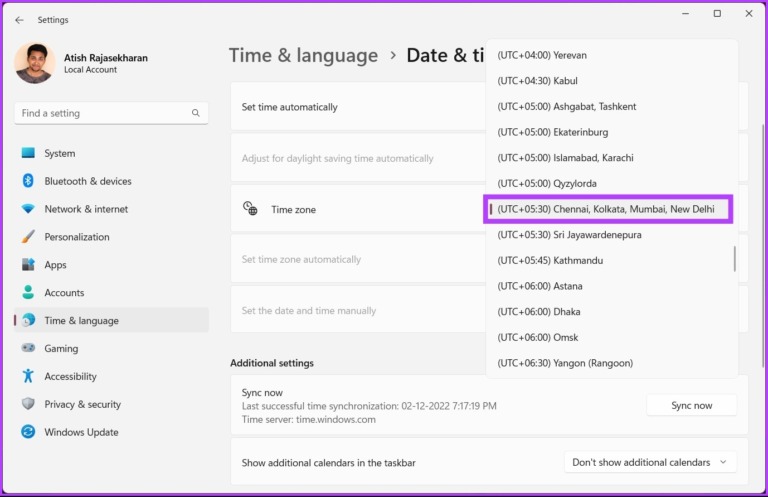Open System settings

(111, 153)
